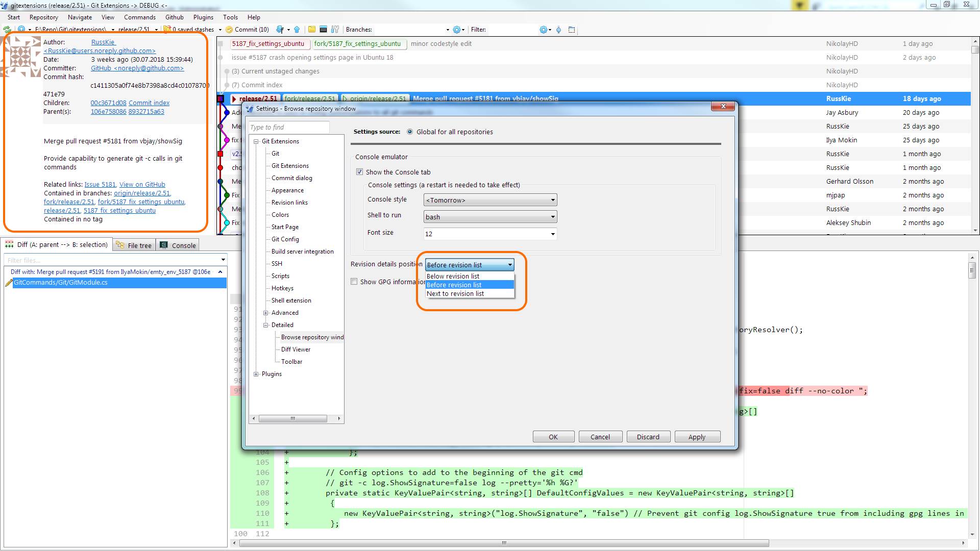Open View on GitHub link
Image resolution: width=980 pixels, height=551 pixels.
[142, 185]
